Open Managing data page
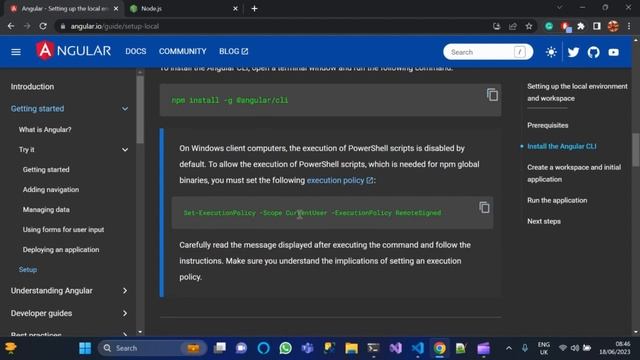 coord(46,209)
